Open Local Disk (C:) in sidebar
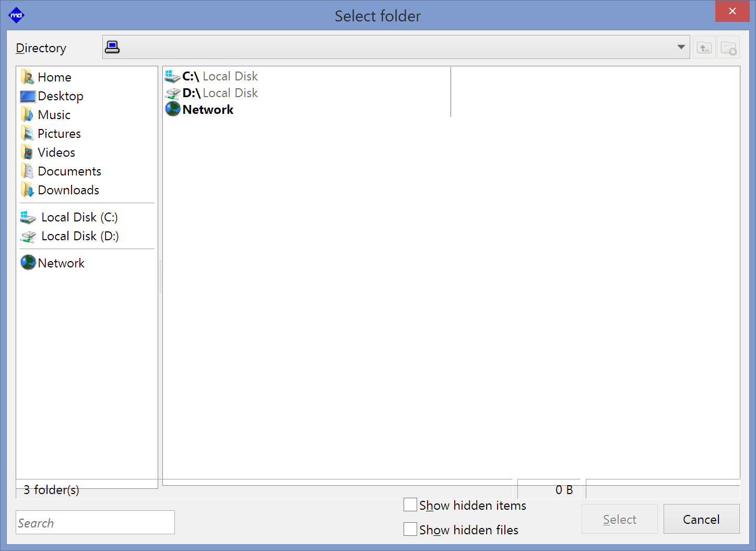This screenshot has height=551, width=756. [x=79, y=217]
